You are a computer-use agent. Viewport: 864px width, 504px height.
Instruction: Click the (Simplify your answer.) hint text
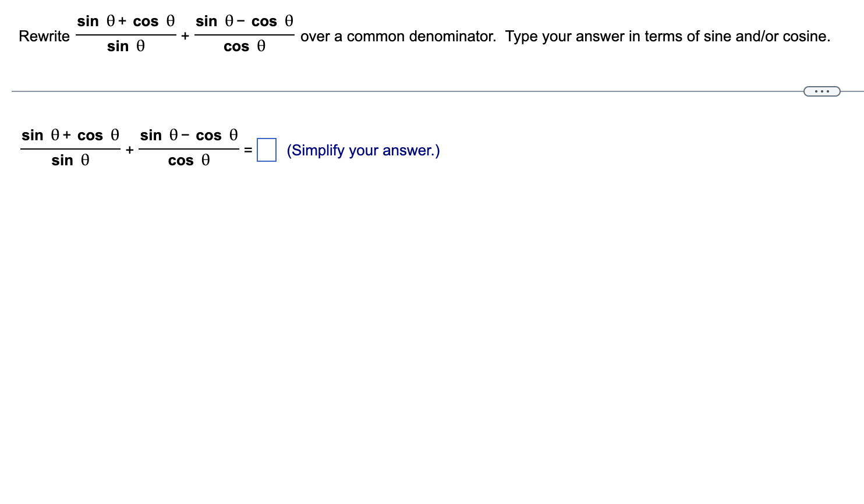pyautogui.click(x=363, y=150)
